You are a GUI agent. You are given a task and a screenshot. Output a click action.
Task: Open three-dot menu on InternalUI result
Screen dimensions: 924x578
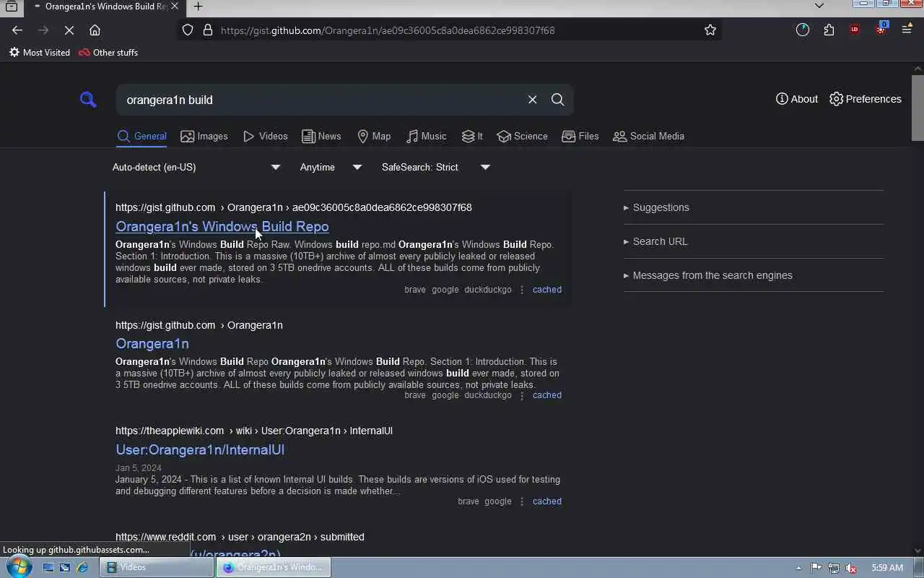522,501
